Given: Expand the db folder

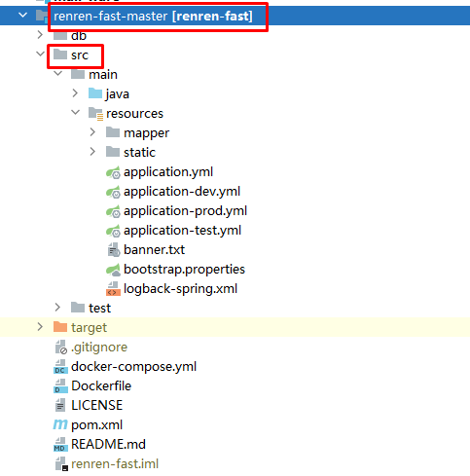Looking at the screenshot, I should coord(40,35).
